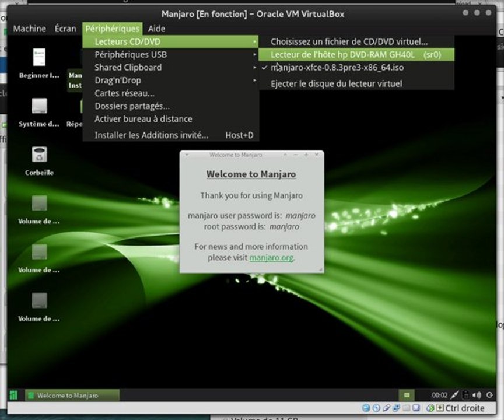Screen dimensions: 504x420
Task: Close the Welcome to Manjaro window
Action: click(317, 155)
